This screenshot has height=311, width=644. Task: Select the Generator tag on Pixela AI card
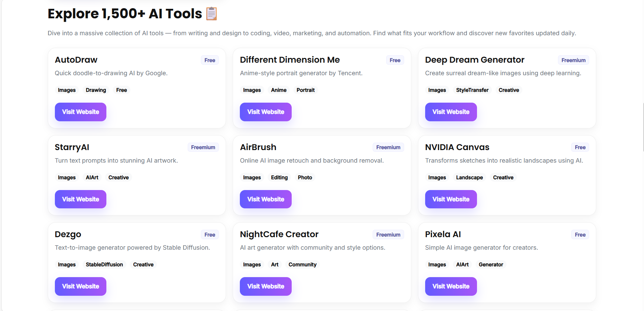491,264
